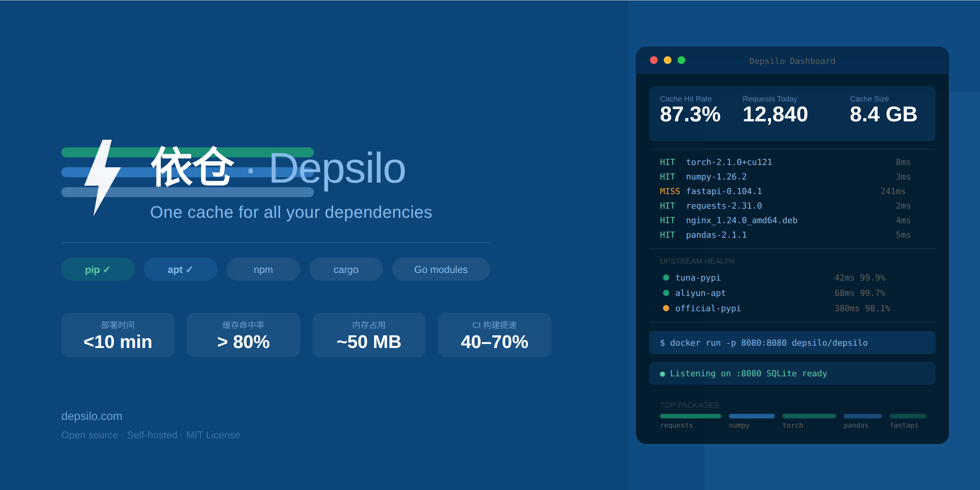
Task: Click the 内存占用 ~50 MB stat card
Action: (369, 335)
